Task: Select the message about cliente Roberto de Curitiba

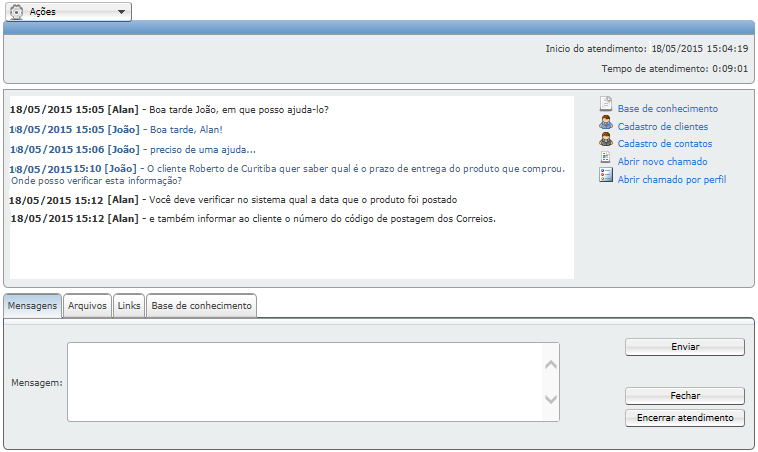Action: click(x=287, y=175)
